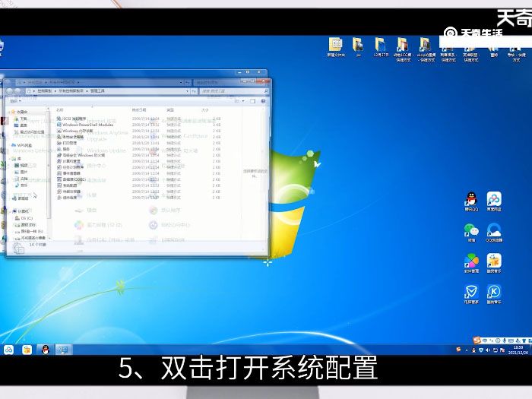
Task: Show hidden system tray icons arrow
Action: [467, 350]
